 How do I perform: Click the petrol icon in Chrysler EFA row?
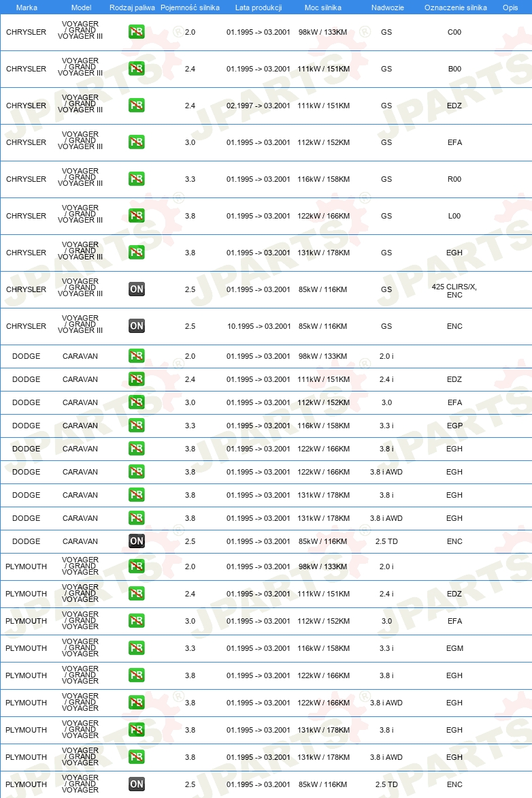click(136, 142)
